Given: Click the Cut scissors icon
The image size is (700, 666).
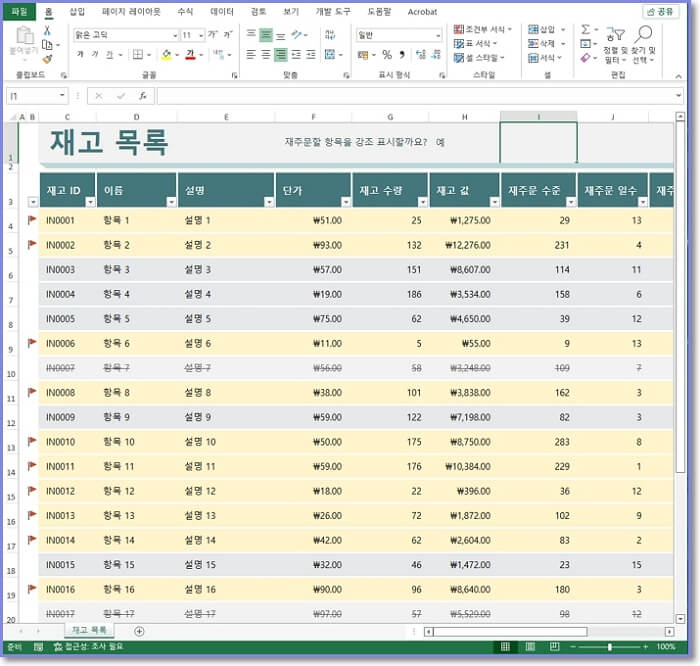Looking at the screenshot, I should [47, 30].
